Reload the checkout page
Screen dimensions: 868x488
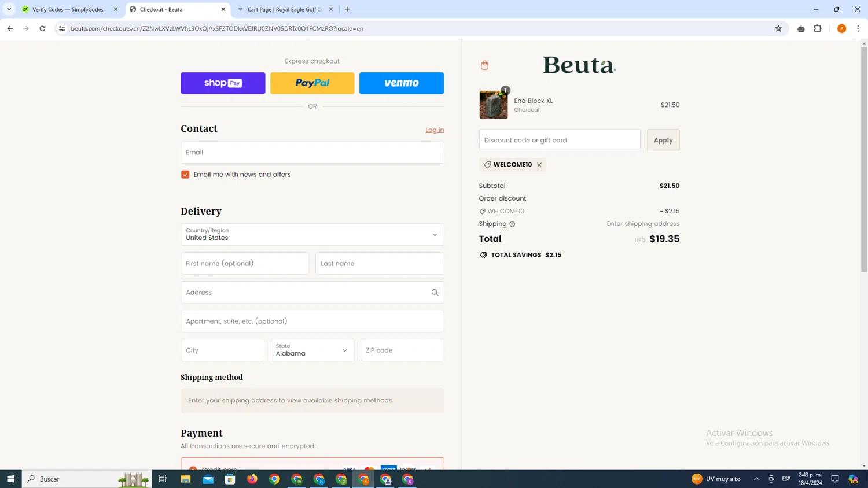(42, 28)
